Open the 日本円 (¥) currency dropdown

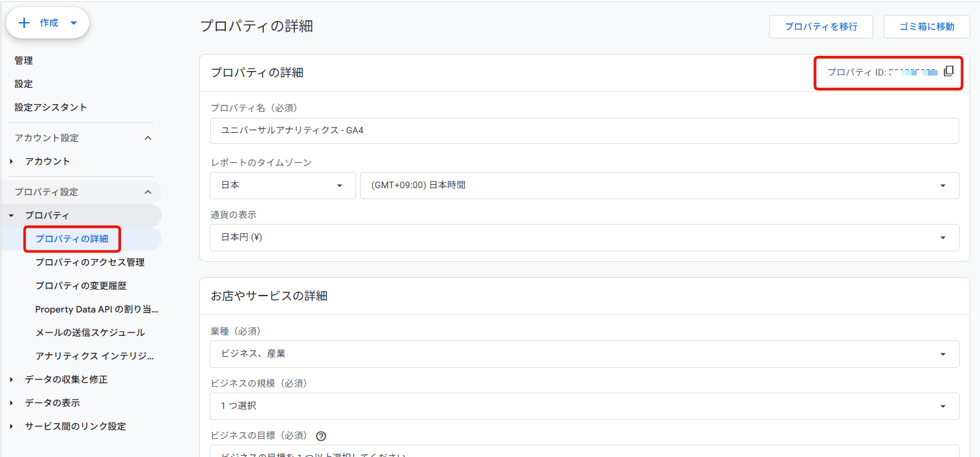(x=584, y=238)
